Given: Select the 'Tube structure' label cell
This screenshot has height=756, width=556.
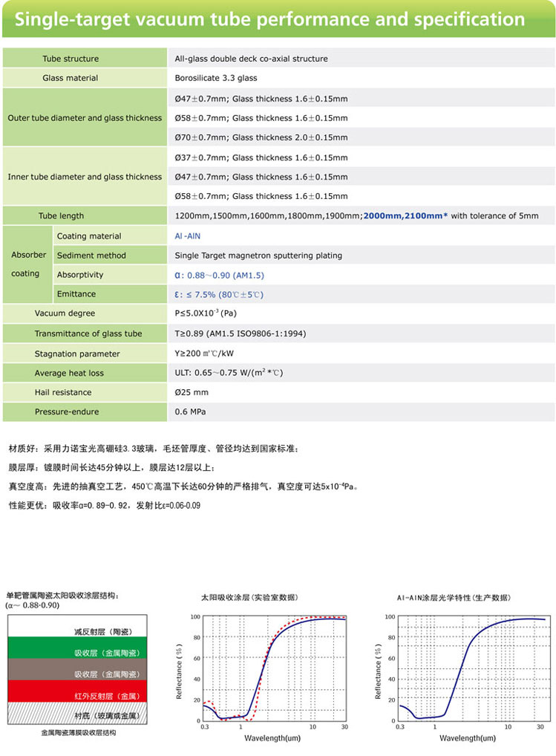Looking at the screenshot, I should (x=85, y=59).
